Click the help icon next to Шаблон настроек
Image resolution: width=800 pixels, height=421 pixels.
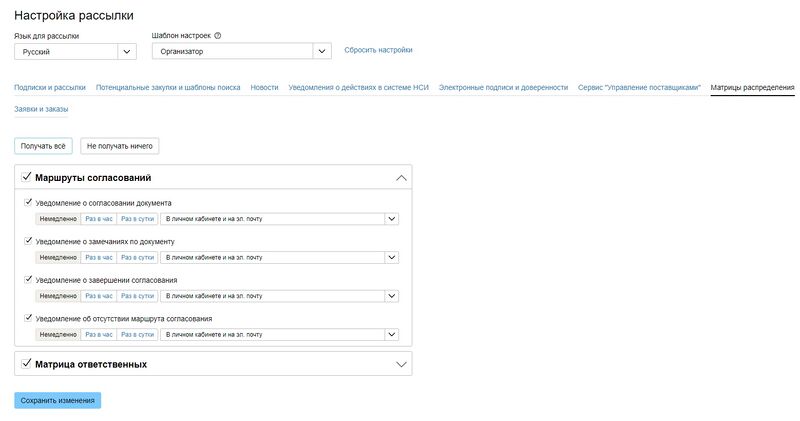click(x=218, y=36)
